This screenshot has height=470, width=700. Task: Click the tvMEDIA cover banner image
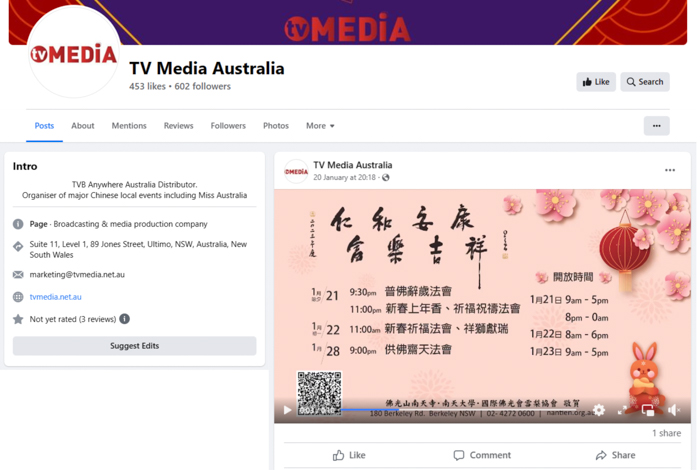tap(348, 22)
